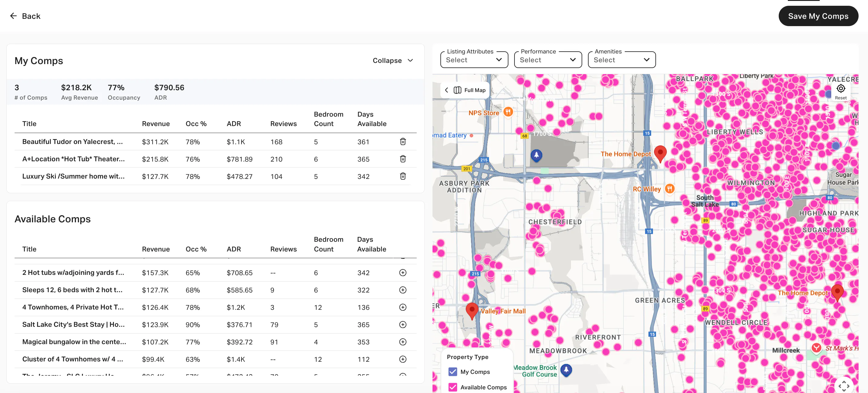This screenshot has height=393, width=868.
Task: Open the Performance dropdown
Action: 548,60
